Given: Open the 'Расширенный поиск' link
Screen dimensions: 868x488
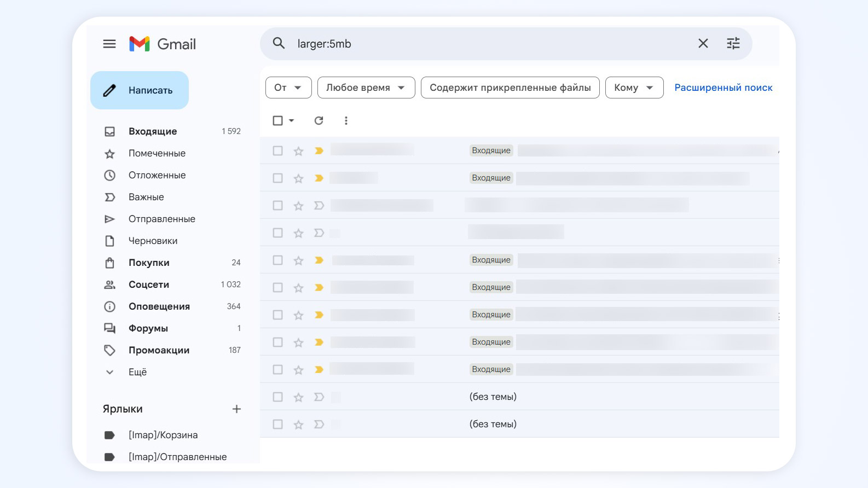Looking at the screenshot, I should click(x=723, y=88).
